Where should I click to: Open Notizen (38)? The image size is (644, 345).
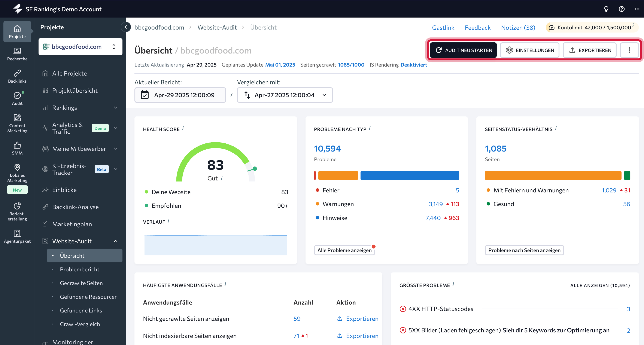click(518, 27)
